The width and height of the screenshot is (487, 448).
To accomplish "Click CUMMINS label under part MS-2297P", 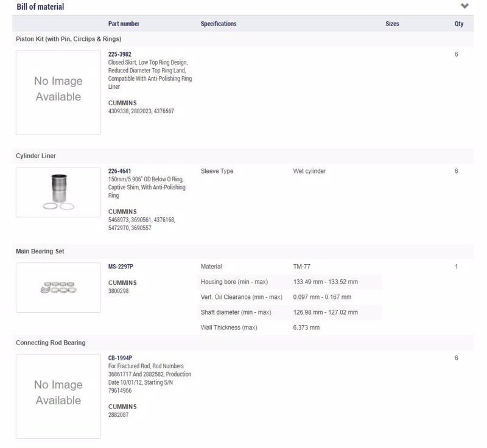I will pyautogui.click(x=122, y=283).
